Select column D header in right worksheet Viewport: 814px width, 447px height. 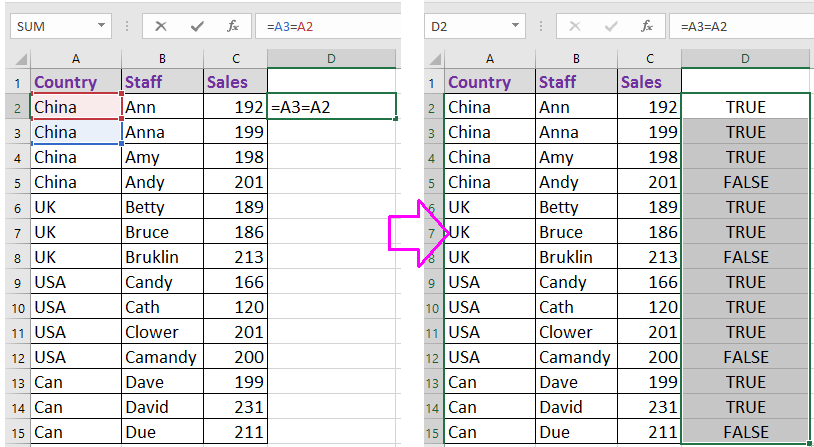point(745,59)
